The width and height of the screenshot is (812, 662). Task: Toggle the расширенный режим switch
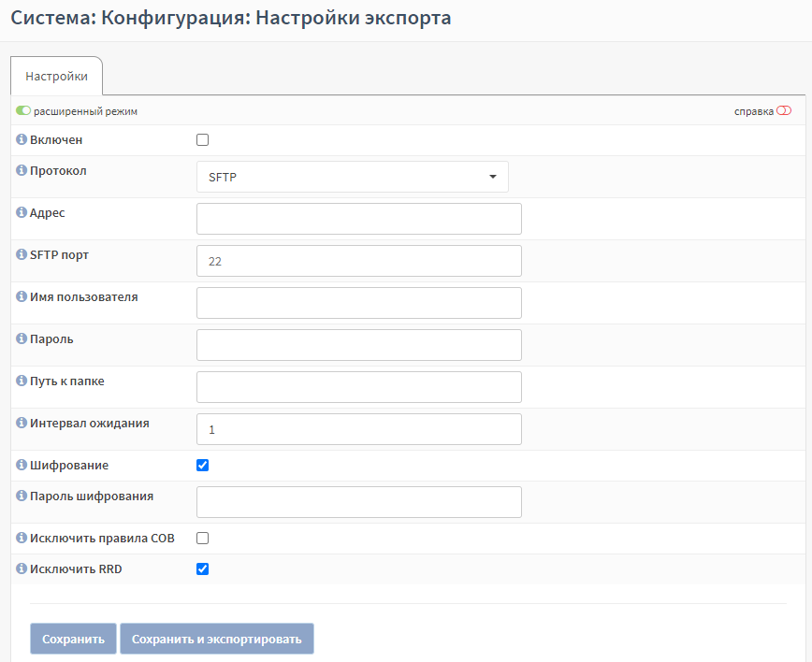[x=23, y=110]
